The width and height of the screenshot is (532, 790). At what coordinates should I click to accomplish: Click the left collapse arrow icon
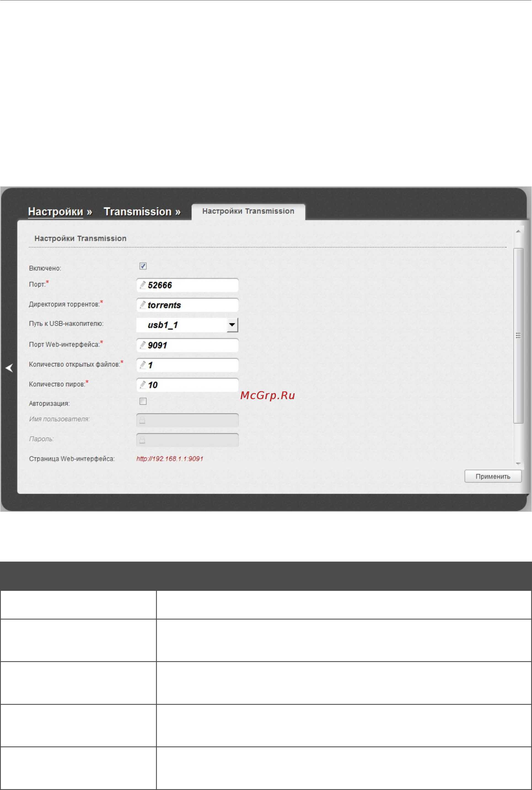click(9, 368)
